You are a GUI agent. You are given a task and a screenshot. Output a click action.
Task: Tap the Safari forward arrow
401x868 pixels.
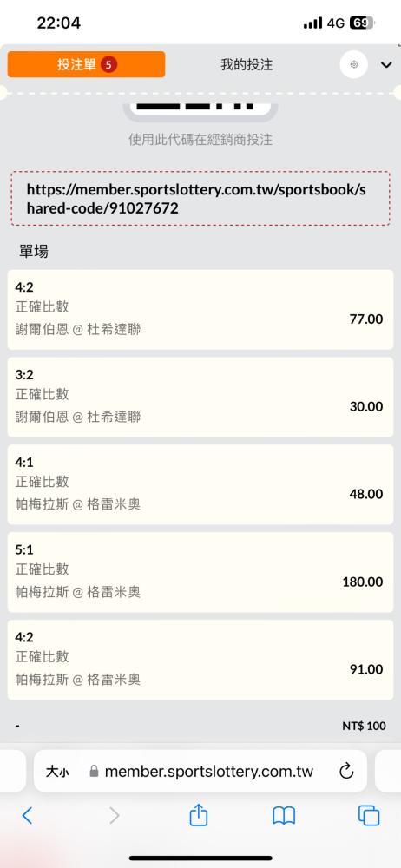tap(114, 815)
